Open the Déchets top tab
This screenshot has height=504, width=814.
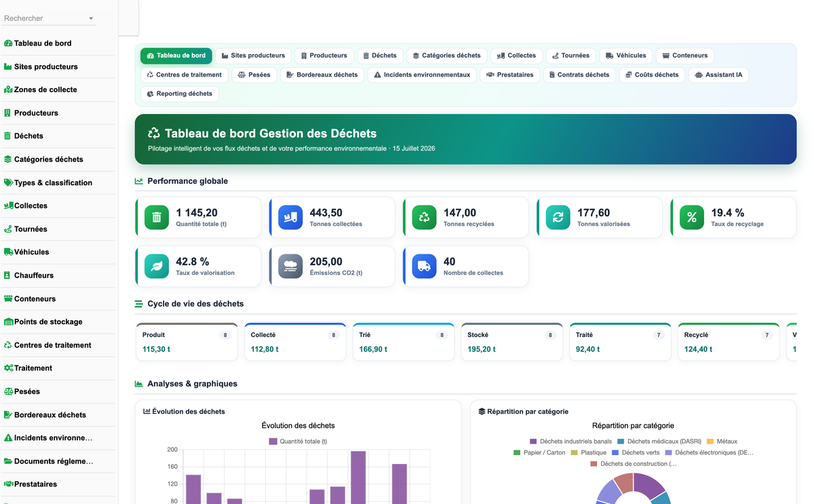(x=380, y=56)
